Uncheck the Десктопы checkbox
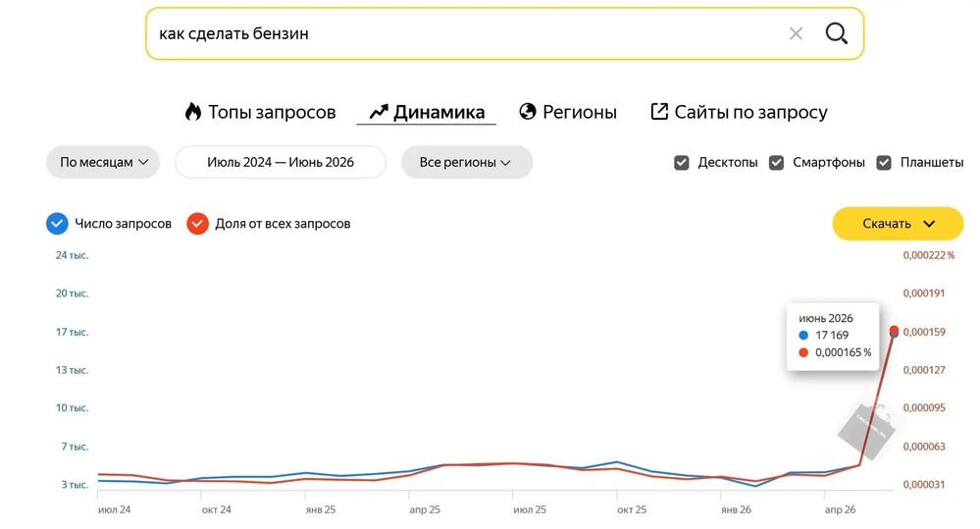 [681, 163]
